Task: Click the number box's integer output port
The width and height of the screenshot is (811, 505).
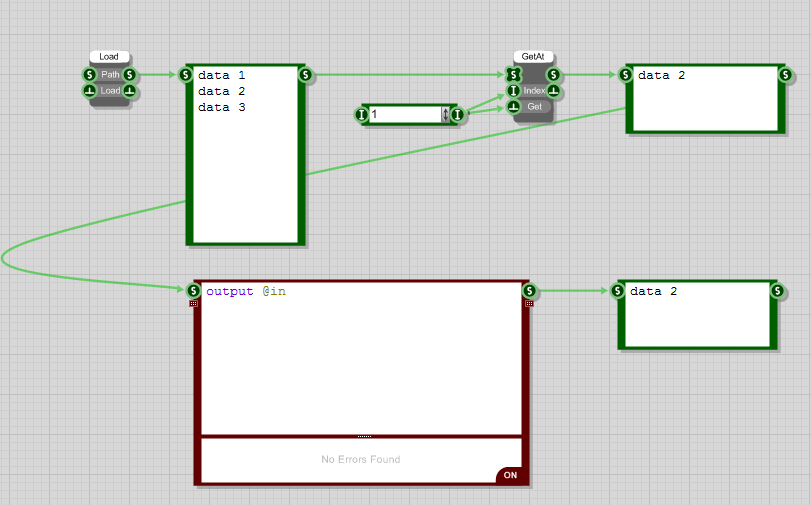Action: point(457,115)
